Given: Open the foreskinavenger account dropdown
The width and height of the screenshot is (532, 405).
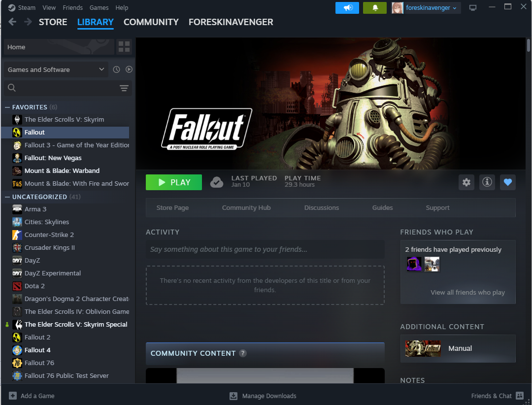Looking at the screenshot, I should pyautogui.click(x=431, y=8).
